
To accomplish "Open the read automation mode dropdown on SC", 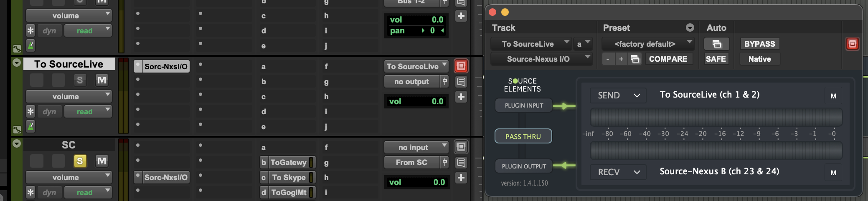I will 88,192.
